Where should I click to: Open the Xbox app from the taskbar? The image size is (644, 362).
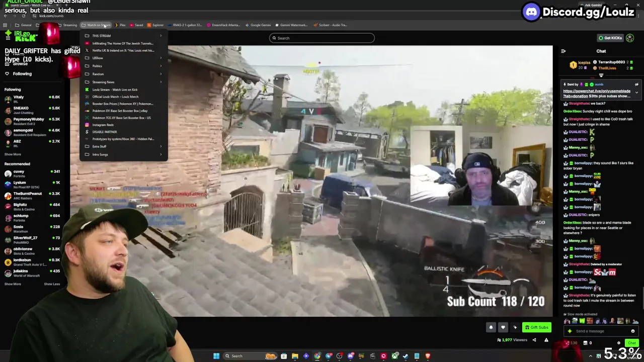(x=395, y=356)
